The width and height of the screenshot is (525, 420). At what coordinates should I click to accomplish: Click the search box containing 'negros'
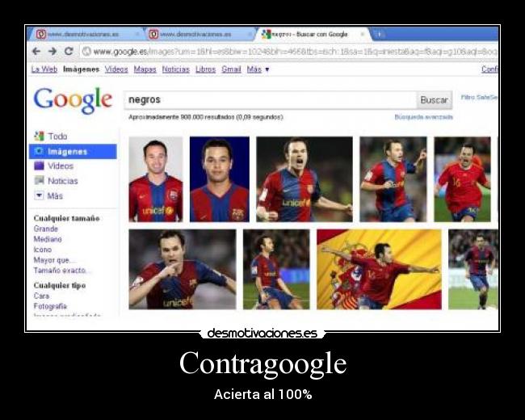[271, 100]
